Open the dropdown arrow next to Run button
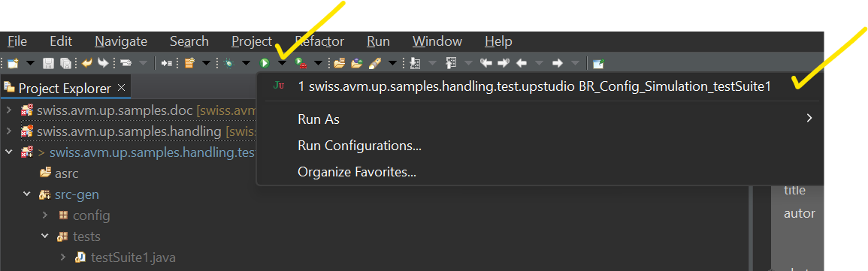Screen dimensions: 868x271 [282, 63]
